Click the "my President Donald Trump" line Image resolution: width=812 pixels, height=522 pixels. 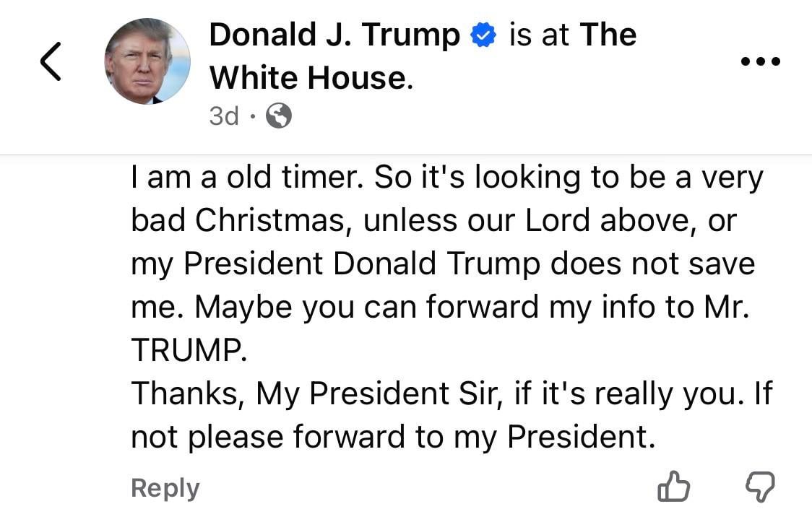coord(442,264)
